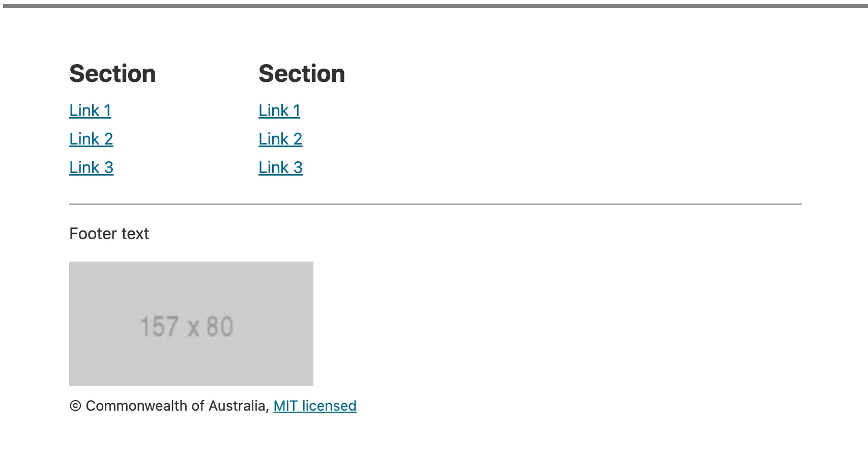Click the "Footer text" paragraph
The height and width of the screenshot is (459, 868).
point(109,234)
